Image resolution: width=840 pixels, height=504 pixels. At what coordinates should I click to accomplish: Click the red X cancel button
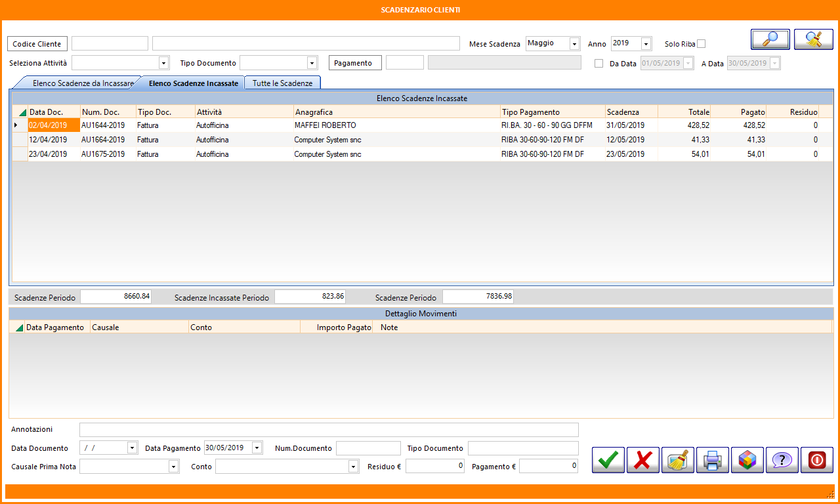tap(643, 460)
